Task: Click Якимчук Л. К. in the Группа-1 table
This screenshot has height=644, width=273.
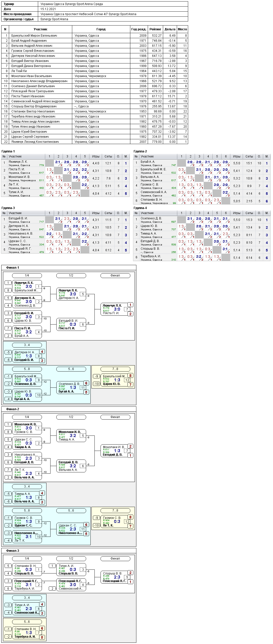Action: tap(18, 162)
